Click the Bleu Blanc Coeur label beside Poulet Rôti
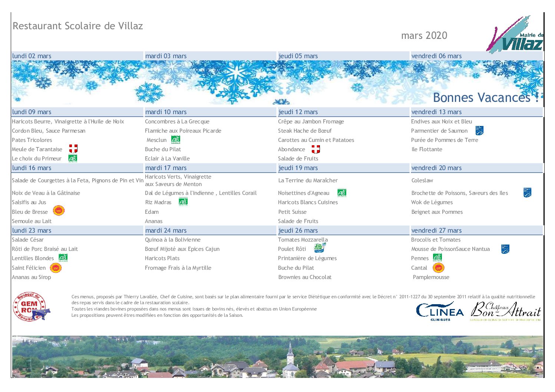The image size is (555, 392). click(320, 248)
